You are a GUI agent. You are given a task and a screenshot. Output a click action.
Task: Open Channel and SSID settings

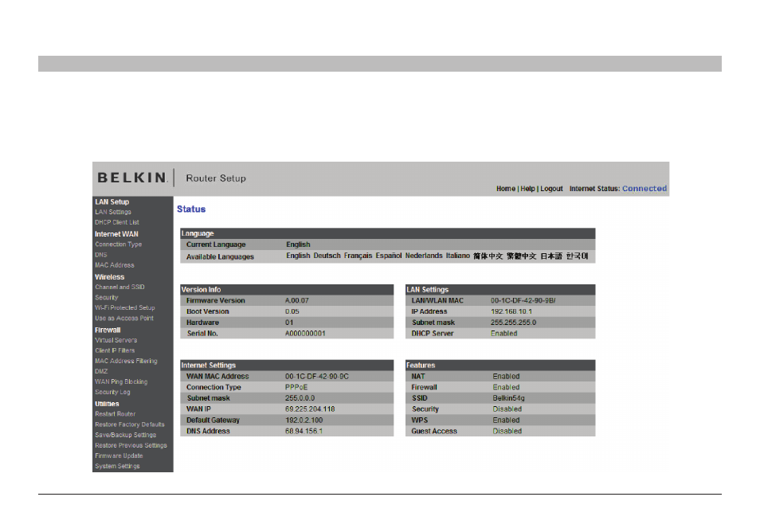(119, 287)
